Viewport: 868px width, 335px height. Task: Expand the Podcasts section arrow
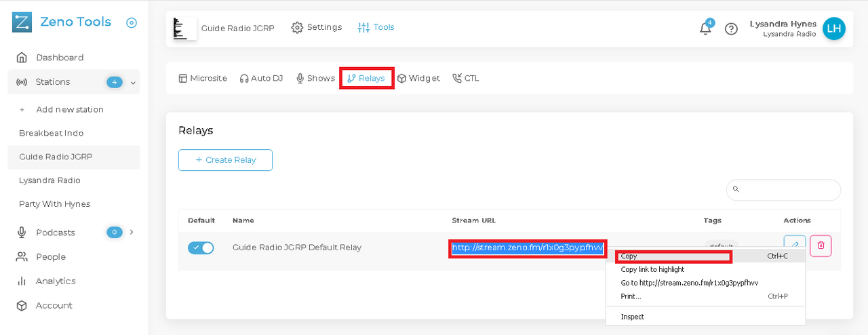[x=132, y=232]
